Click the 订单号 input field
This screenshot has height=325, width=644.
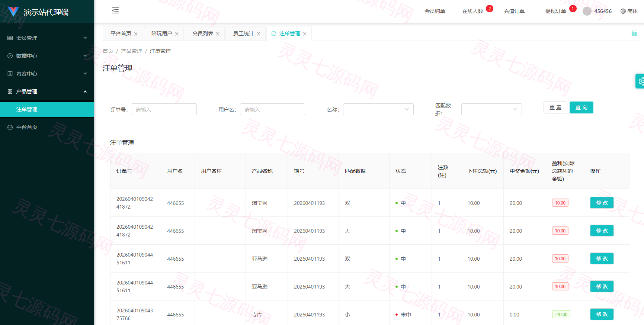click(x=164, y=109)
